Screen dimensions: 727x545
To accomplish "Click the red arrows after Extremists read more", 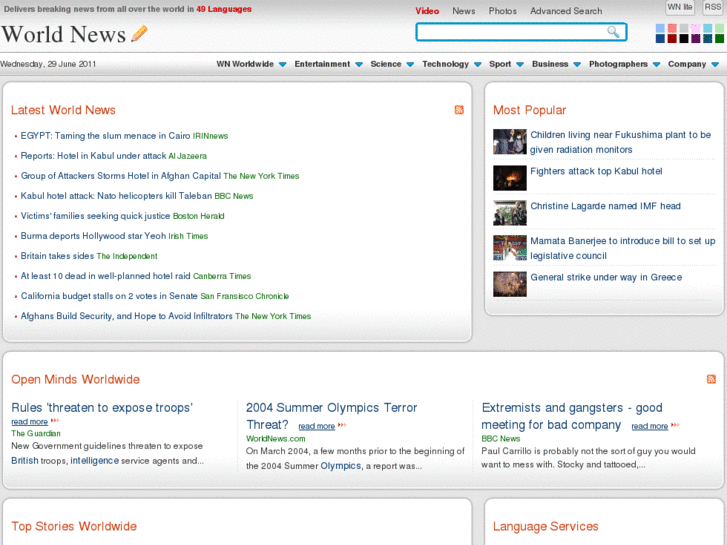I will tap(675, 425).
